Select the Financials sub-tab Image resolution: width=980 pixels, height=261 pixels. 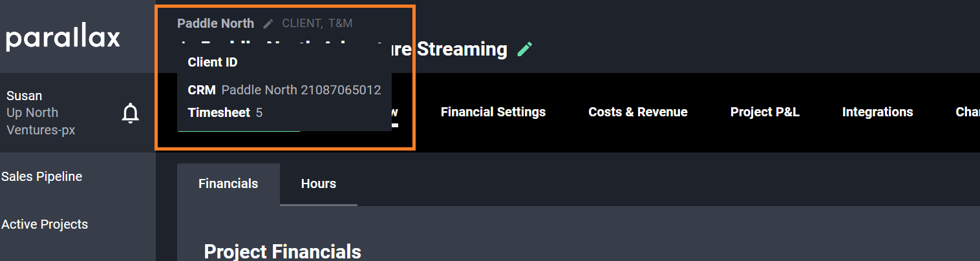(x=228, y=183)
